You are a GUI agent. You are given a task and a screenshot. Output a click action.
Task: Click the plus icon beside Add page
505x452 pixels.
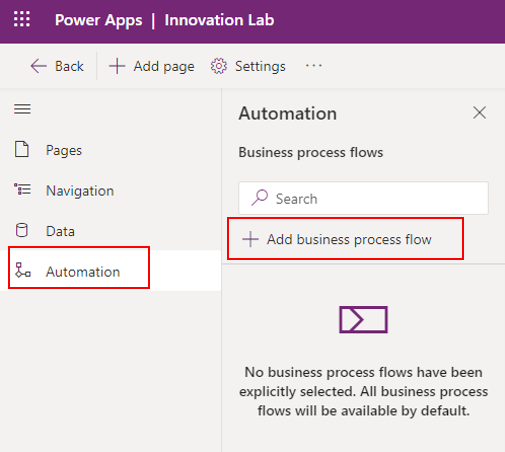tap(117, 66)
